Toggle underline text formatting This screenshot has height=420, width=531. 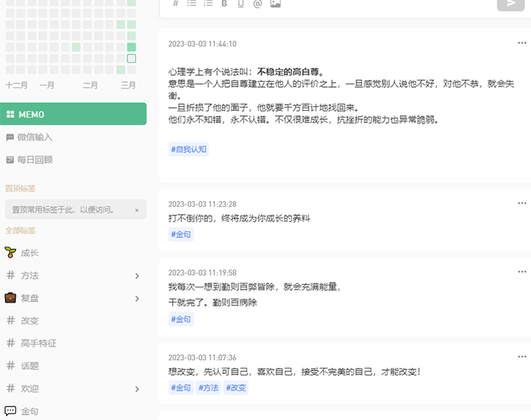click(x=240, y=4)
